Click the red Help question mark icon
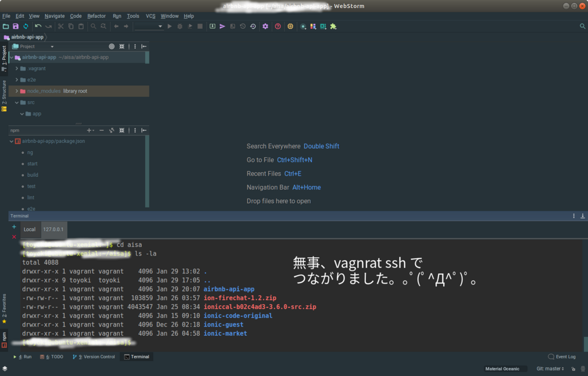Screen dimensions: 588x376 pyautogui.click(x=278, y=26)
